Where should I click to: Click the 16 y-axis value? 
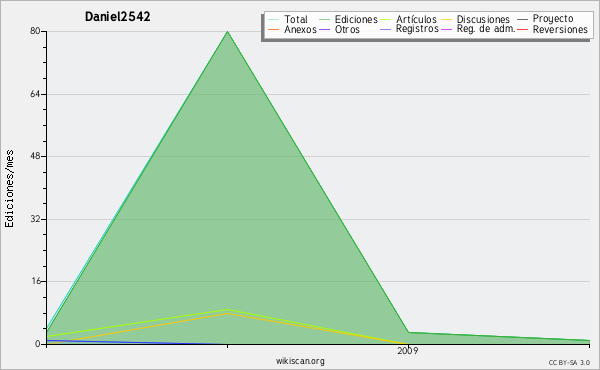pos(35,281)
